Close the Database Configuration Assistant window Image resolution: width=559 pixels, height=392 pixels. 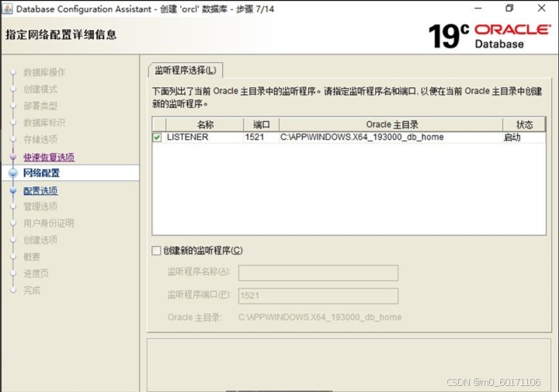[x=541, y=9]
